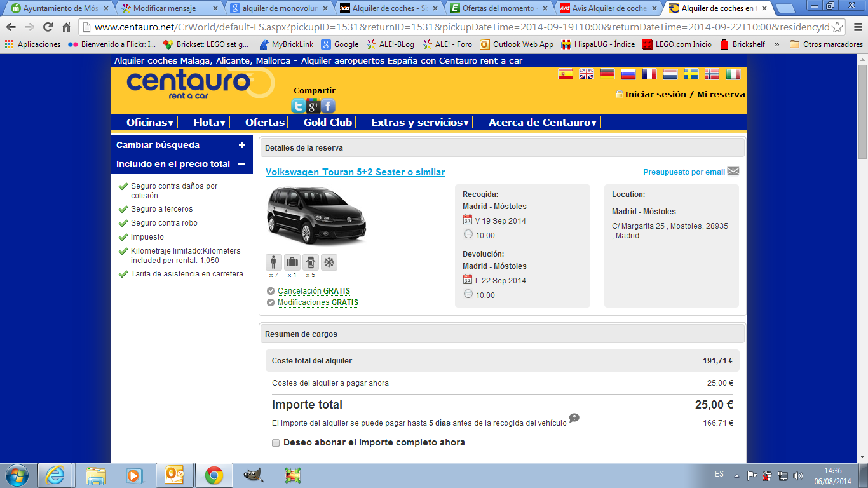This screenshot has height=488, width=868.
Task: Click the Chrome address bar URL
Action: point(462,27)
